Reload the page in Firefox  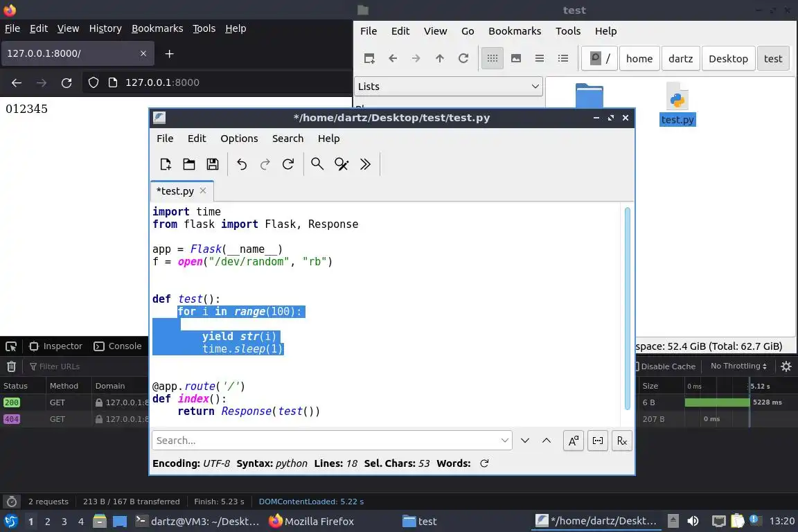tap(66, 82)
